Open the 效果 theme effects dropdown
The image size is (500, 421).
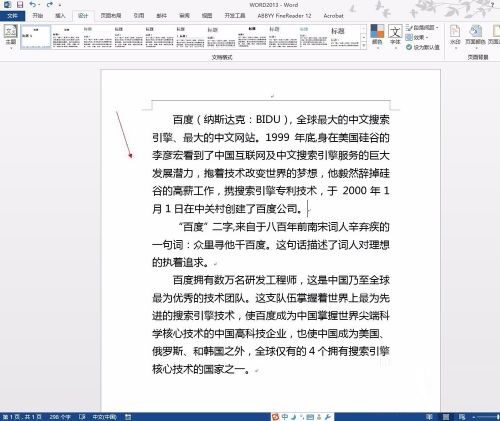pyautogui.click(x=417, y=37)
